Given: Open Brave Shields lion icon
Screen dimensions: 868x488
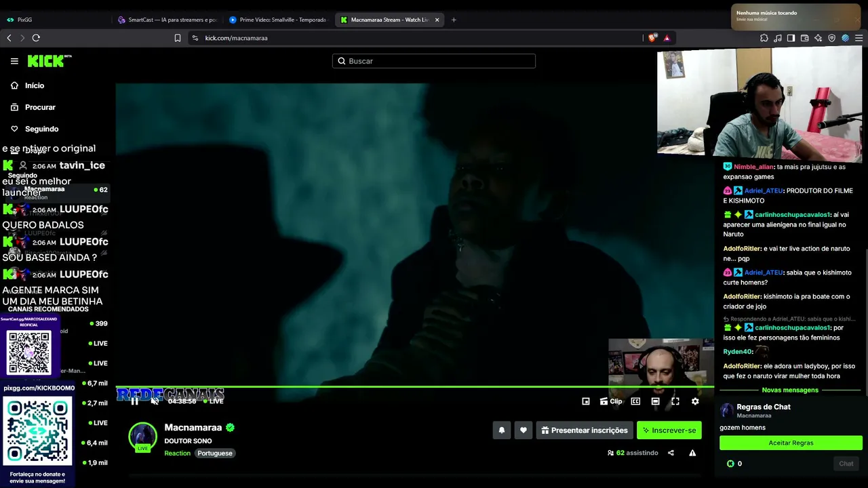Looking at the screenshot, I should coord(653,38).
